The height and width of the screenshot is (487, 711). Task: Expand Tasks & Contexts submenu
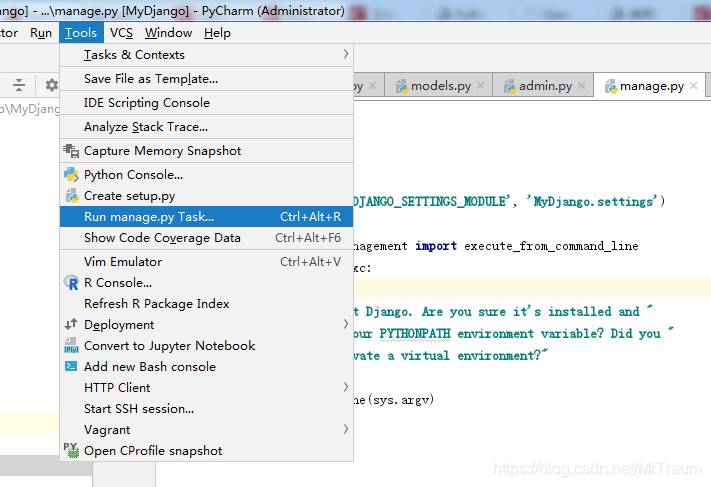206,55
